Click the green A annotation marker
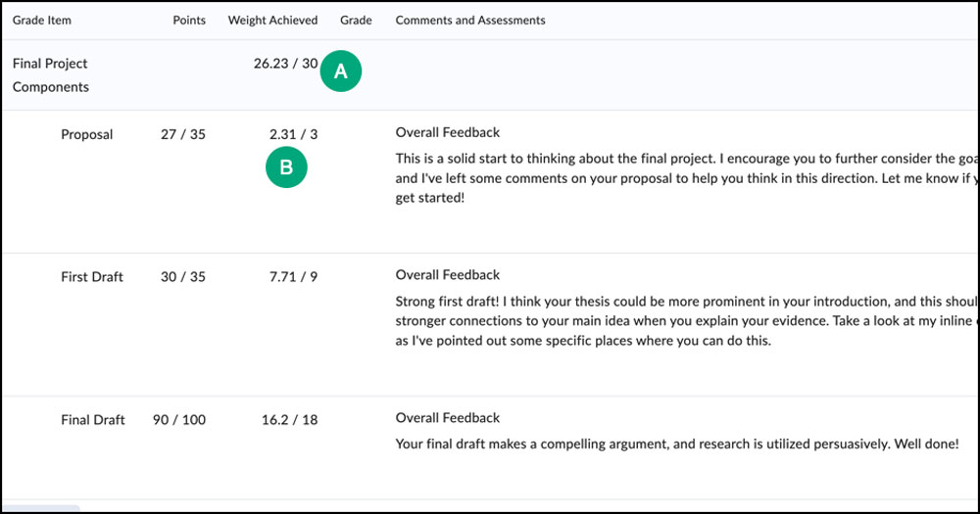This screenshot has height=514, width=980. (x=341, y=71)
